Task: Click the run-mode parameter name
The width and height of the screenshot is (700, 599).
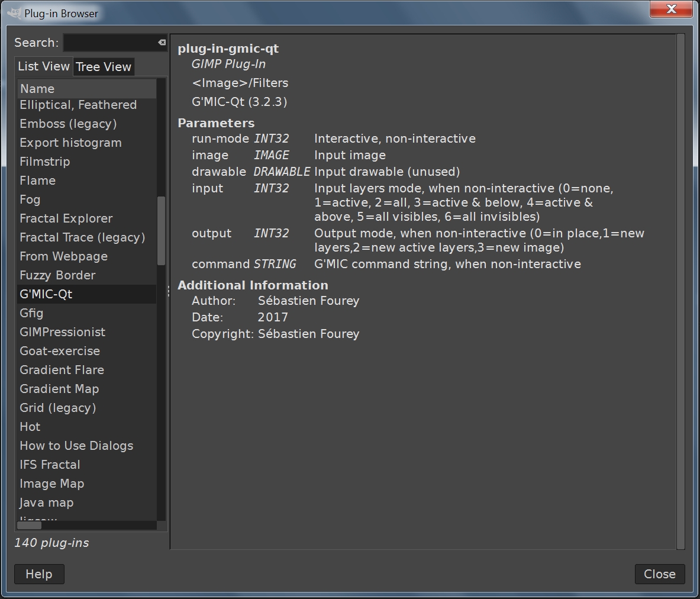Action: click(x=220, y=139)
